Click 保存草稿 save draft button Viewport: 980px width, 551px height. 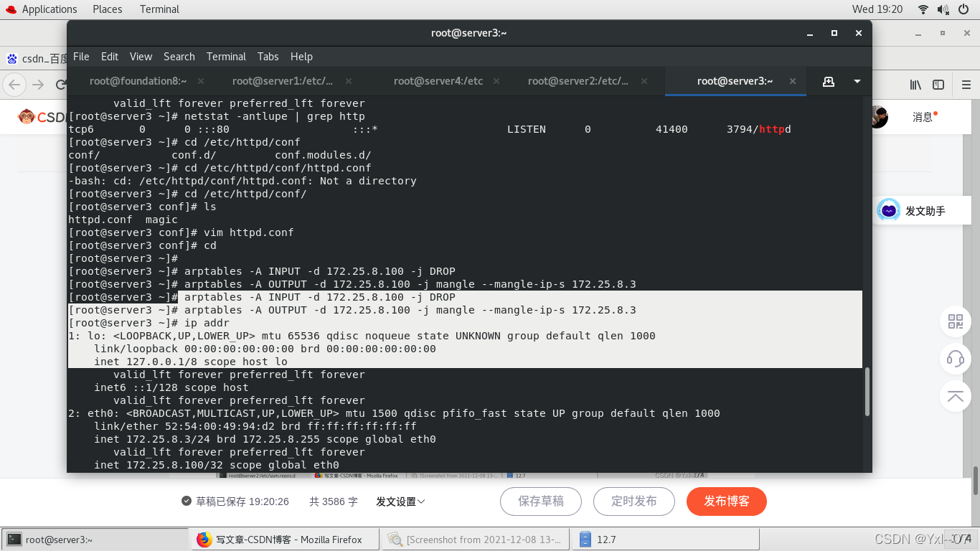[541, 501]
